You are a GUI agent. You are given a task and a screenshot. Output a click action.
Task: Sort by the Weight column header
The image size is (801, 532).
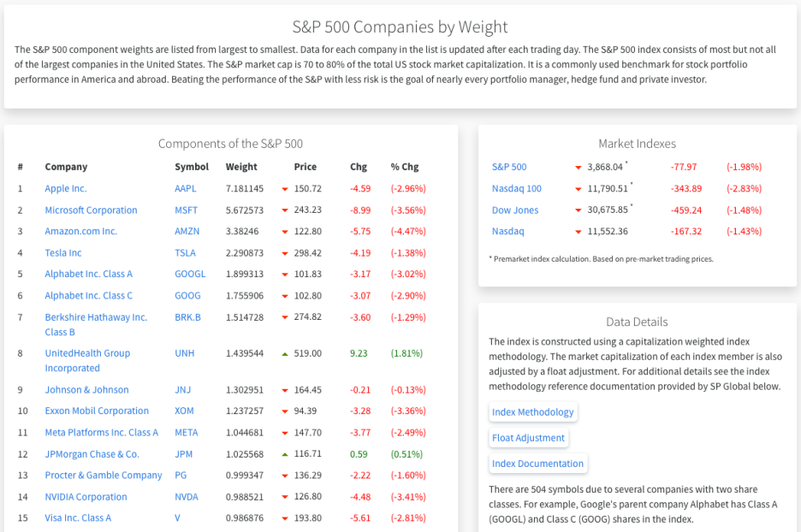tap(241, 167)
